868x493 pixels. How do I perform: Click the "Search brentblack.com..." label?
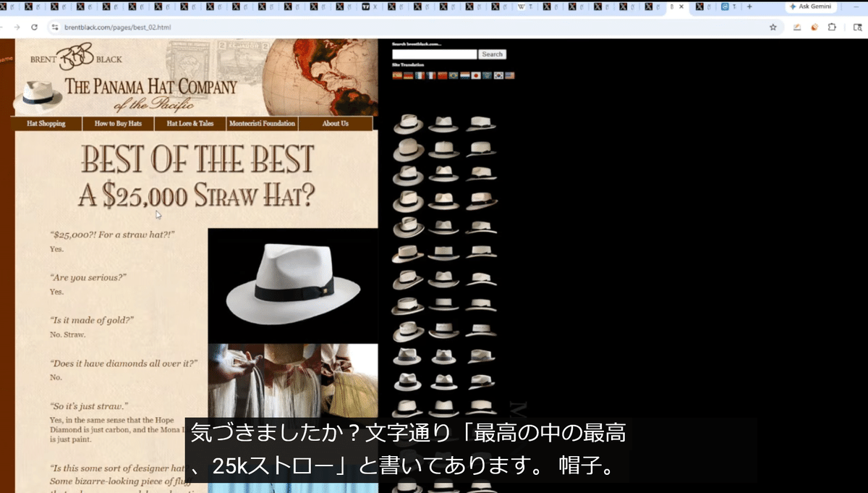pos(417,44)
